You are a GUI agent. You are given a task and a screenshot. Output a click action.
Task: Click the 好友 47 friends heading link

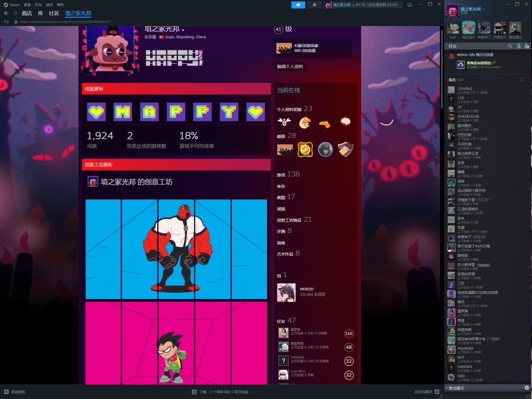coord(286,321)
